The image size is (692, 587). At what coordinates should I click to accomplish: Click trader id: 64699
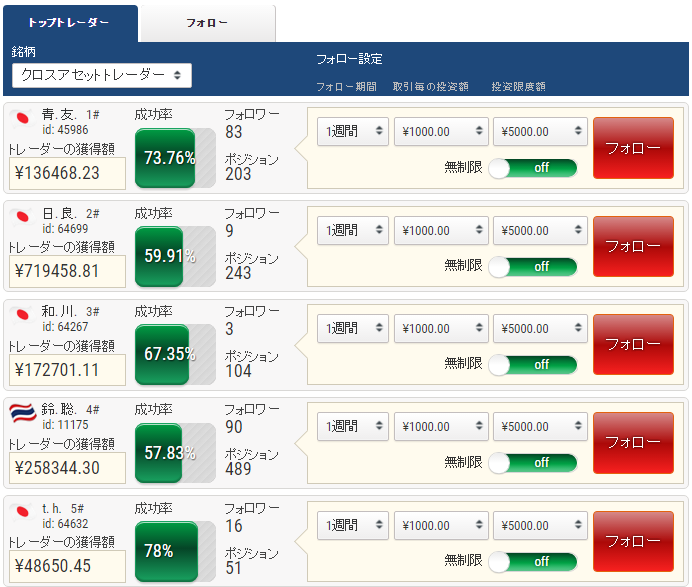pos(65,229)
